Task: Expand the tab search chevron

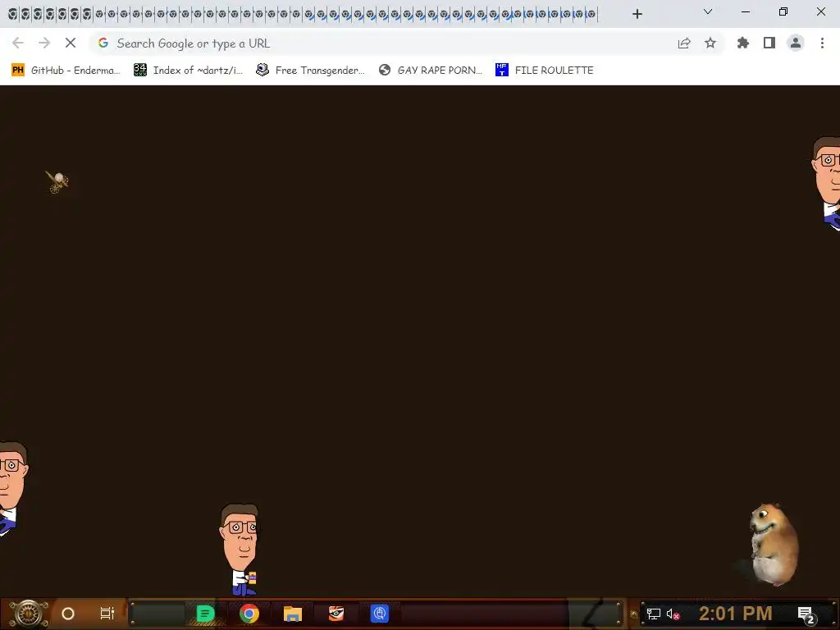Action: pos(708,11)
